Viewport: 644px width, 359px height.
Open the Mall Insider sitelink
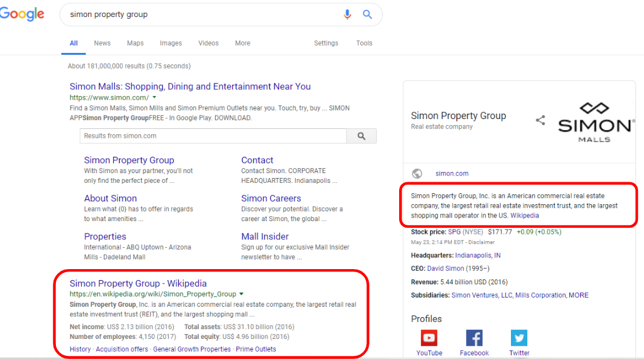tap(265, 236)
